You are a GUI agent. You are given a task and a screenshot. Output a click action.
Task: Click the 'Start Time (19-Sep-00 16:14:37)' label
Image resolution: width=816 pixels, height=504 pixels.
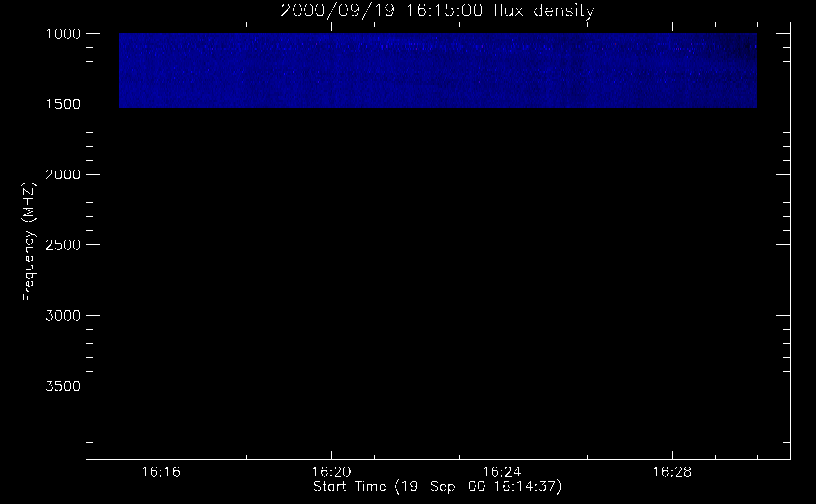[x=437, y=487]
